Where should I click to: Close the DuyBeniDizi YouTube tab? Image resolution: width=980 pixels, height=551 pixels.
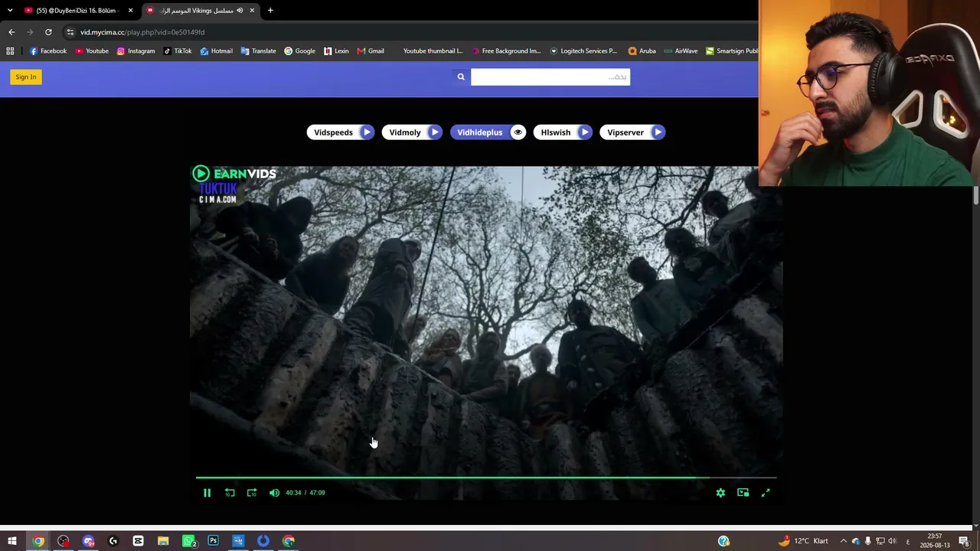click(130, 11)
